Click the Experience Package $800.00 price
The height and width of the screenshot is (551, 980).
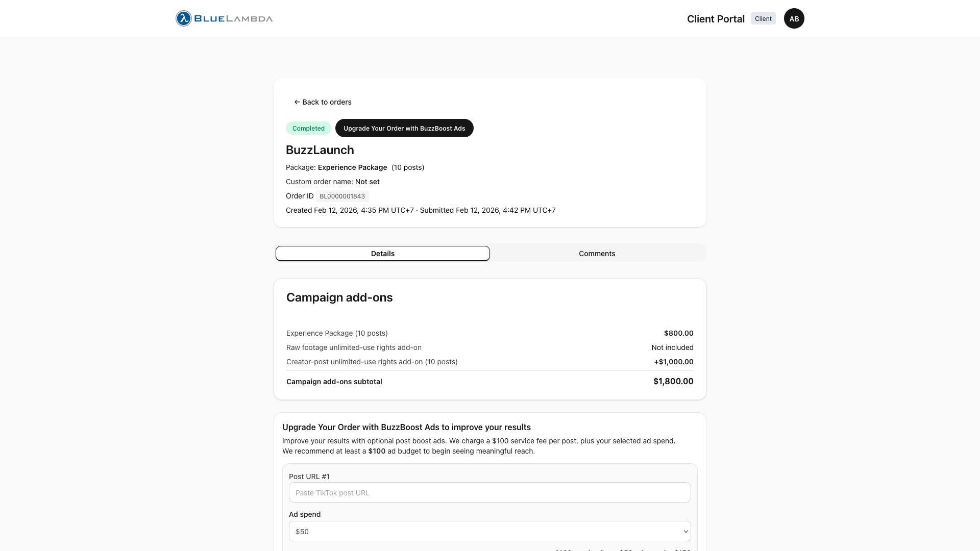click(x=678, y=333)
